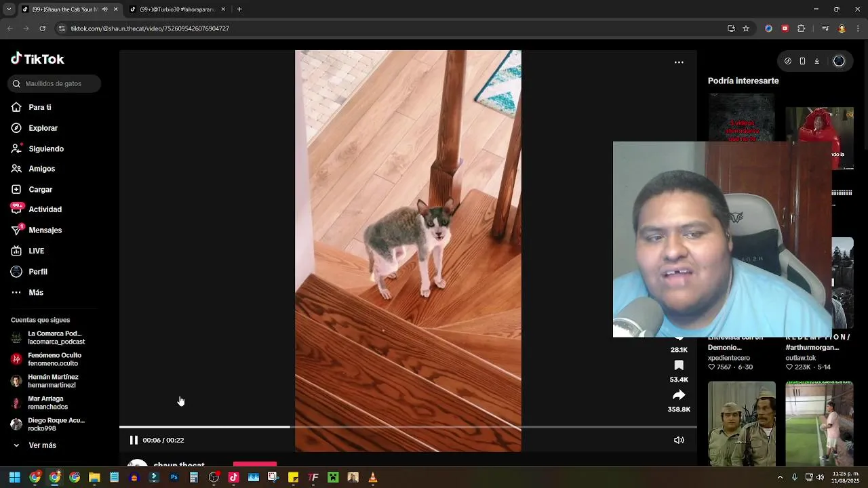Pause the playing video
Image resolution: width=868 pixels, height=488 pixels.
click(134, 440)
